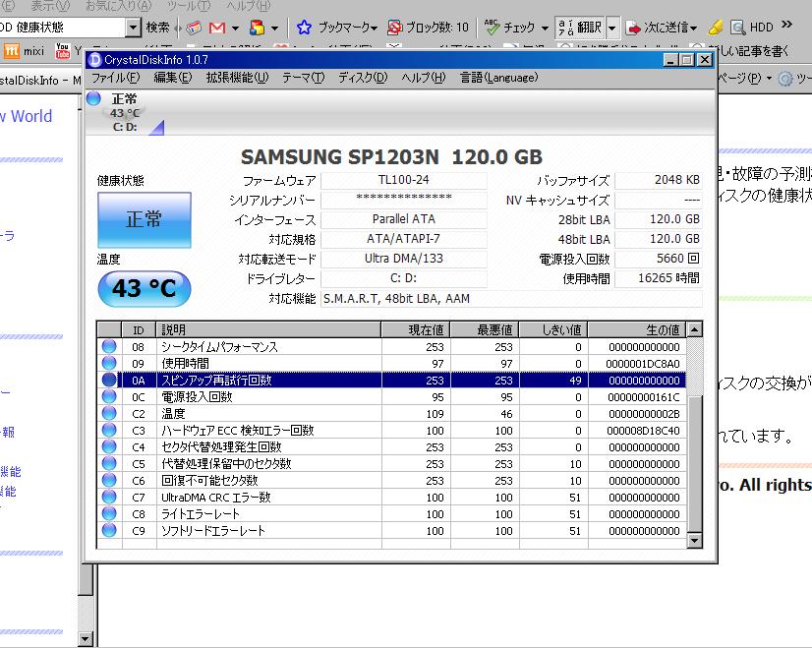
Task: Click the HDD search-word magnifier icon
Action: click(737, 28)
